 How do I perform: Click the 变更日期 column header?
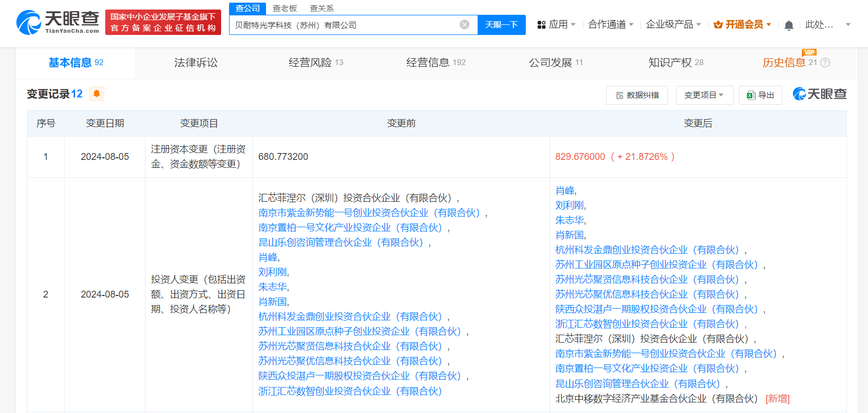[x=105, y=123]
